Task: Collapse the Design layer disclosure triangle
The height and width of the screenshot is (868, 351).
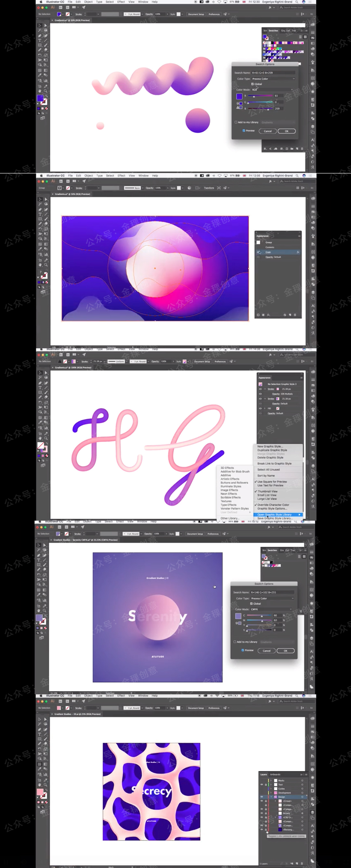Action: pos(272,797)
